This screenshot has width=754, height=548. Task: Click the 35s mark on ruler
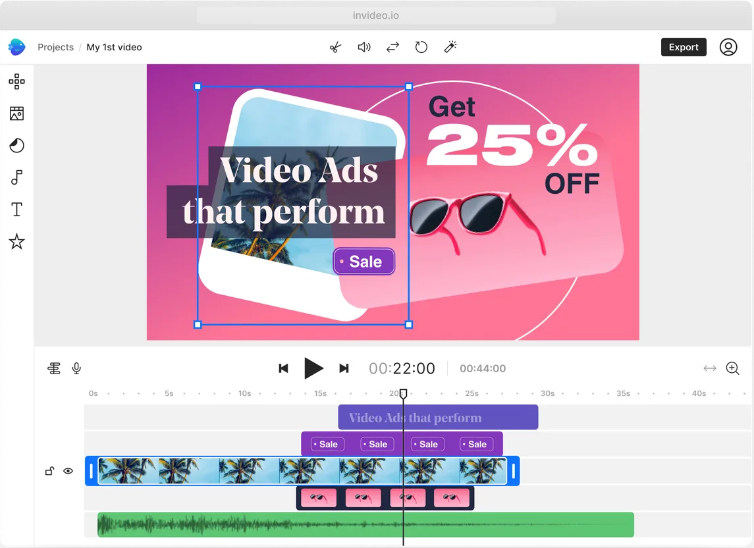(x=623, y=394)
